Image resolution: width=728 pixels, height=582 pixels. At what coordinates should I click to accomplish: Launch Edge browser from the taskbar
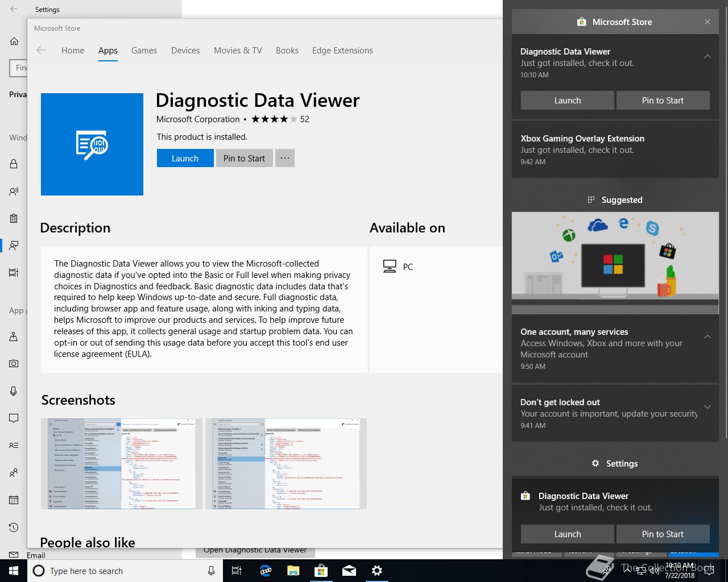pyautogui.click(x=266, y=571)
